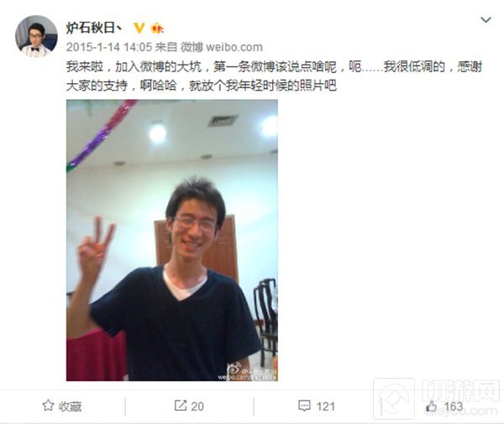Viewport: 504px width, 424px height.
Task: Open the 炉石秋日 username profile link
Action: coord(94,28)
